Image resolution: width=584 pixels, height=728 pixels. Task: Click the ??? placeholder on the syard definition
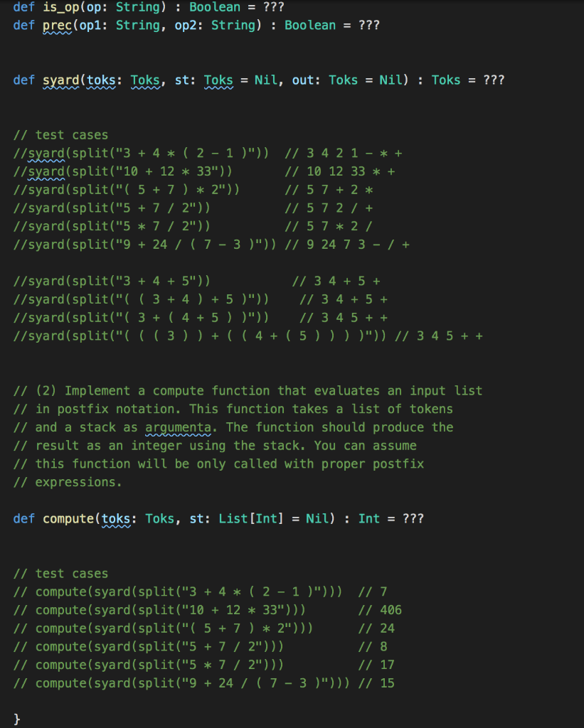coord(493,80)
